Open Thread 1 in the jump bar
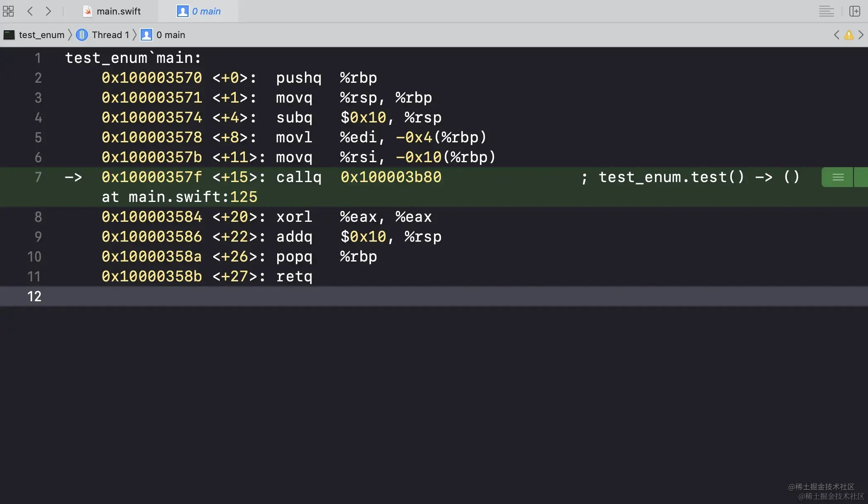868x504 pixels. [x=110, y=35]
